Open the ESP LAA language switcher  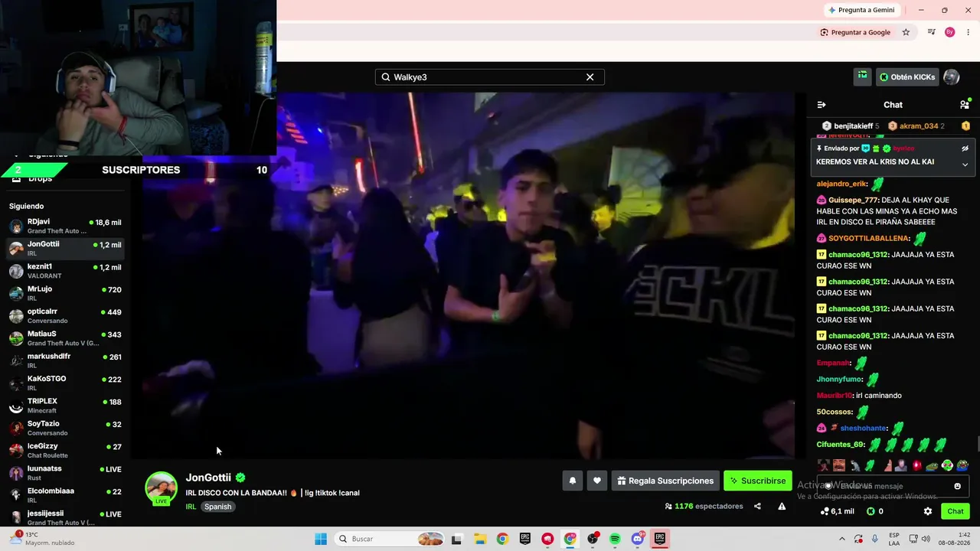point(894,539)
